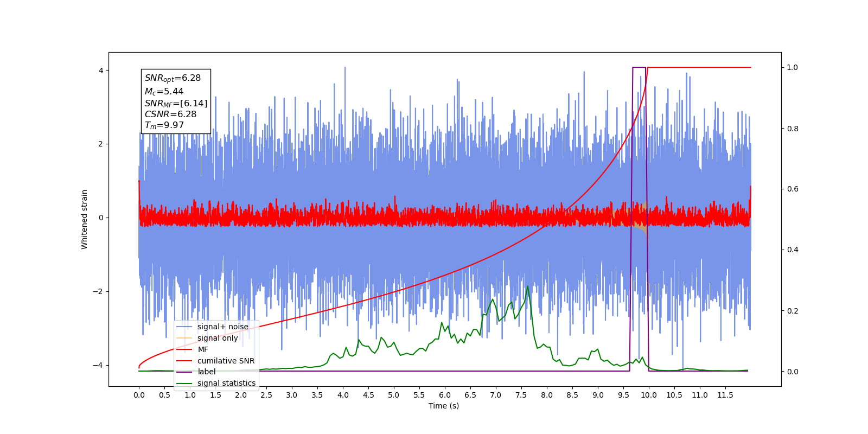Click the CSNR=6.28 annotation text
The image size is (868, 434).
(170, 114)
